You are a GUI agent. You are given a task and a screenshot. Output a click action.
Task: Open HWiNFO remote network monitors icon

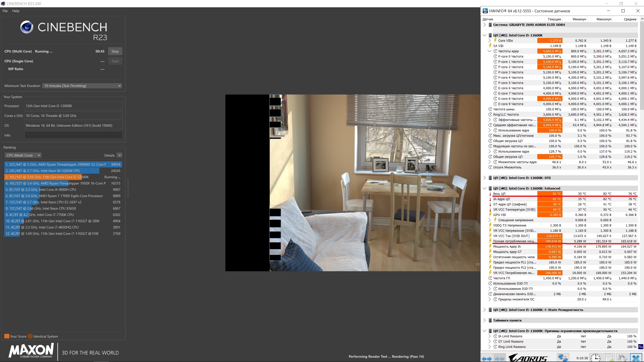pyautogui.click(x=562, y=358)
